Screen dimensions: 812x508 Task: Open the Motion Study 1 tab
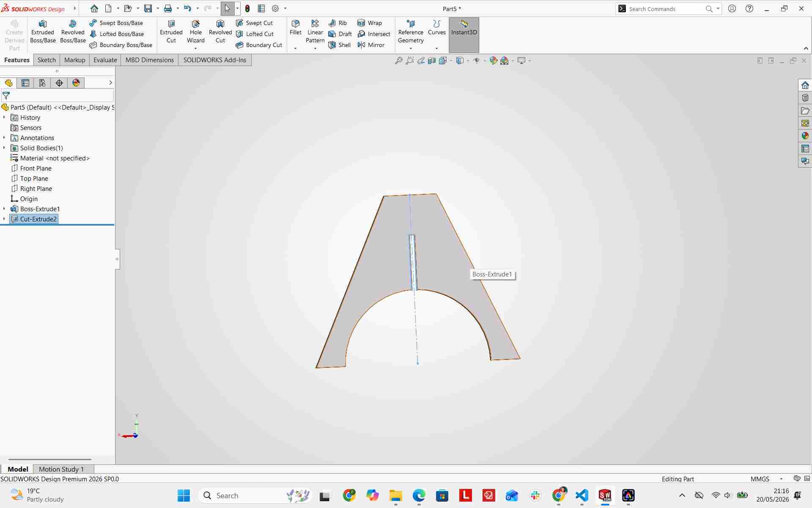pos(61,469)
